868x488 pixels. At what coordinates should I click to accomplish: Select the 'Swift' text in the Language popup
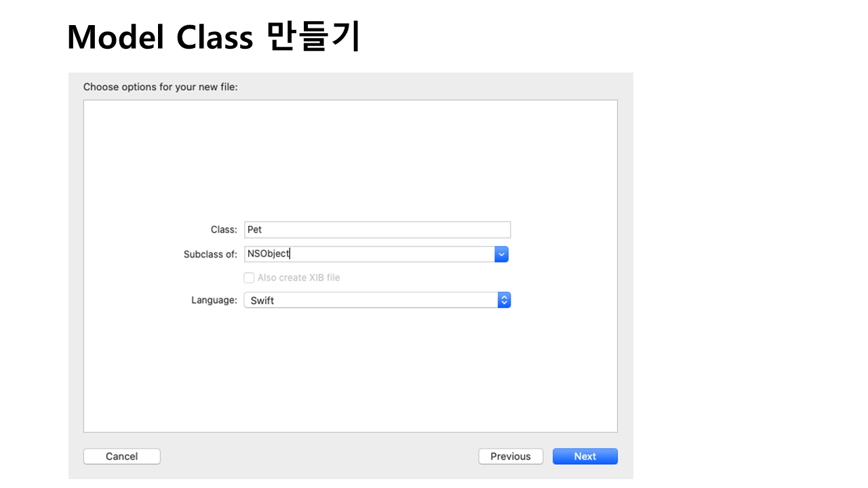point(262,301)
